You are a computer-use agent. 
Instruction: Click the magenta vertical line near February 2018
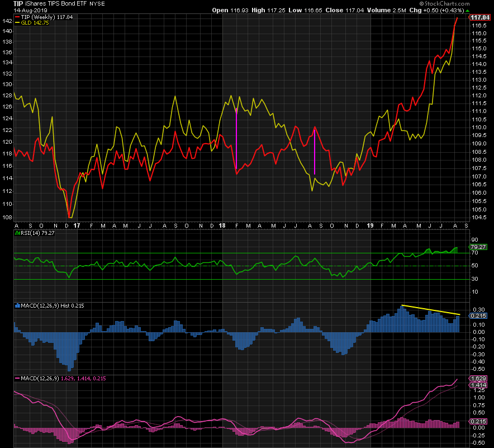(237, 140)
